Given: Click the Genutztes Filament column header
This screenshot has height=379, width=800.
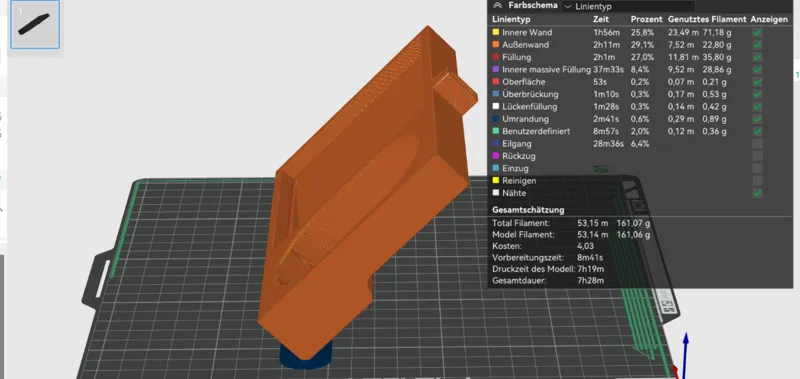Looking at the screenshot, I should tap(707, 19).
